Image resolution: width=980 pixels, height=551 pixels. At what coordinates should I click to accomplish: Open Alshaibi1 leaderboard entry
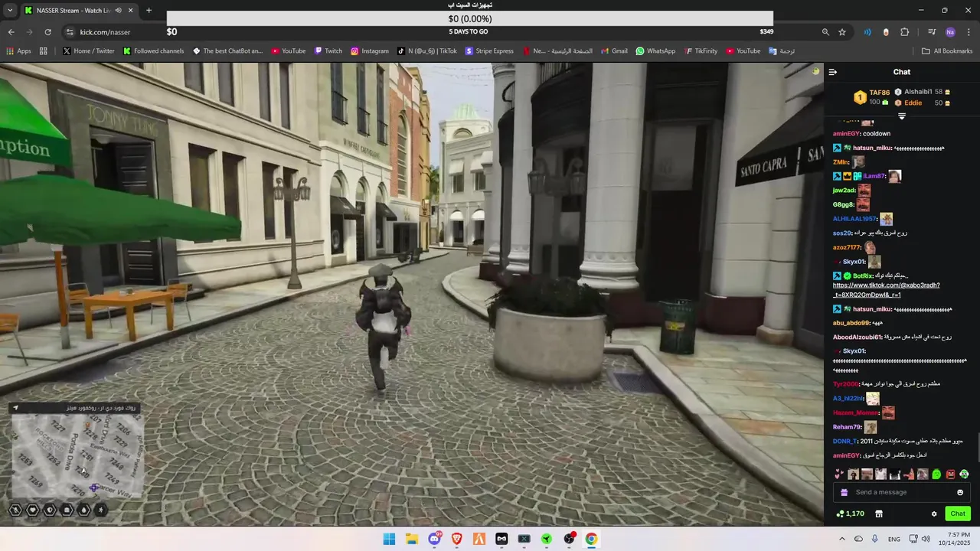(922, 92)
